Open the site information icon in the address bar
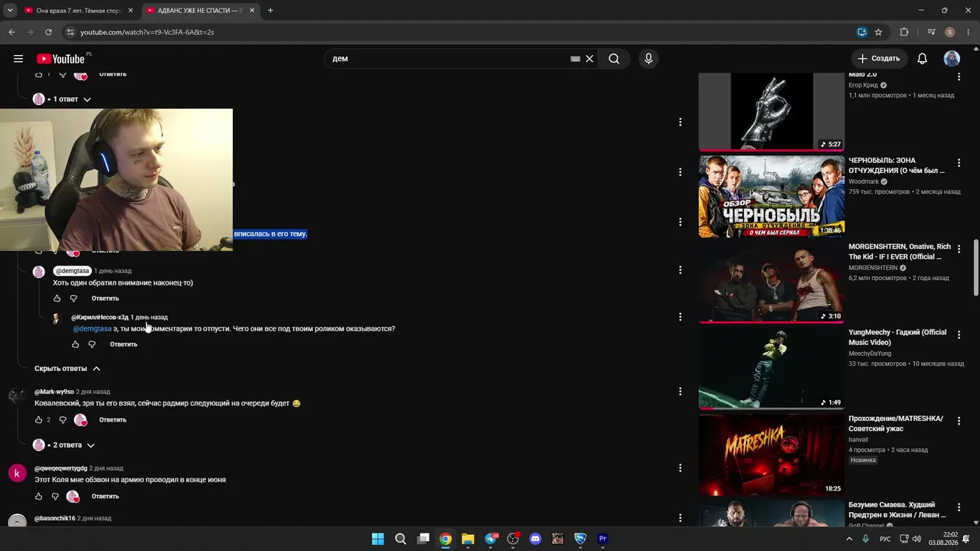The image size is (980, 551). point(70,32)
